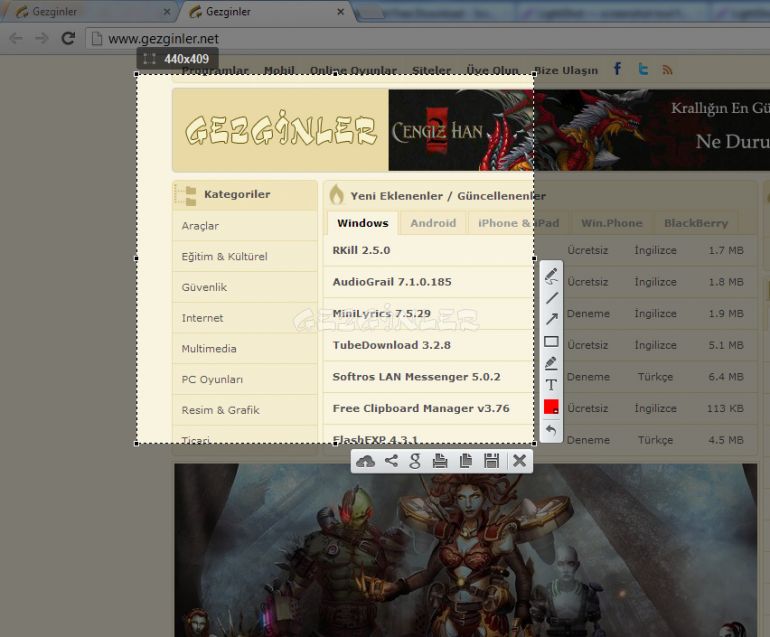
Task: Open the RSS feed icon
Action: [667, 70]
